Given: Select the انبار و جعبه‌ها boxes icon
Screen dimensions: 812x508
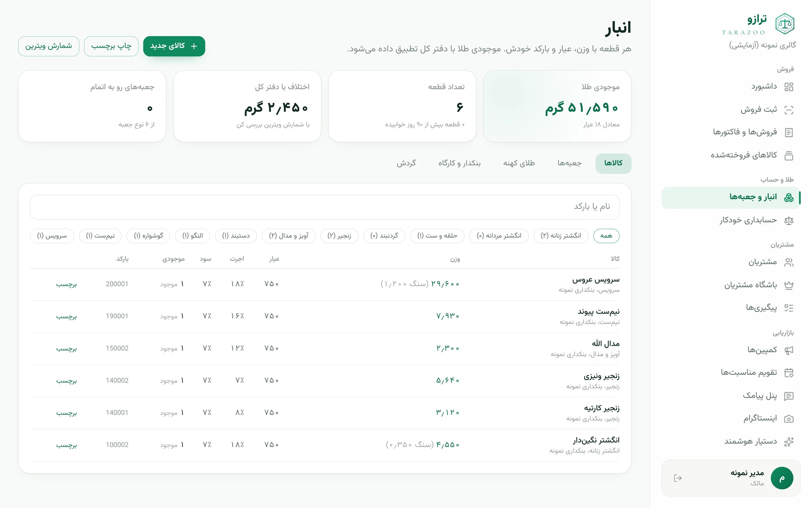Looking at the screenshot, I should (789, 198).
